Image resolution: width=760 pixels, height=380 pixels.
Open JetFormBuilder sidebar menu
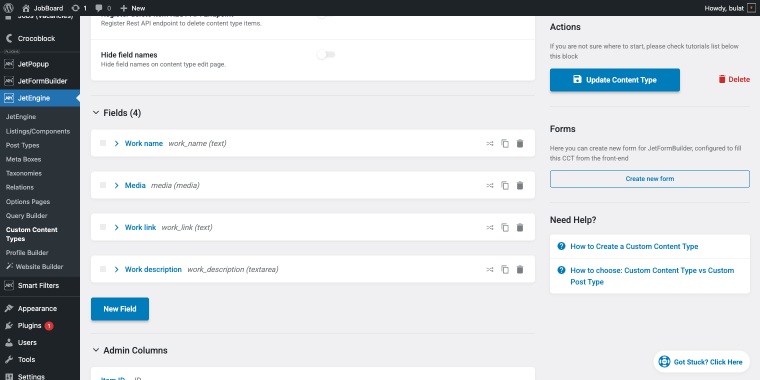point(43,81)
